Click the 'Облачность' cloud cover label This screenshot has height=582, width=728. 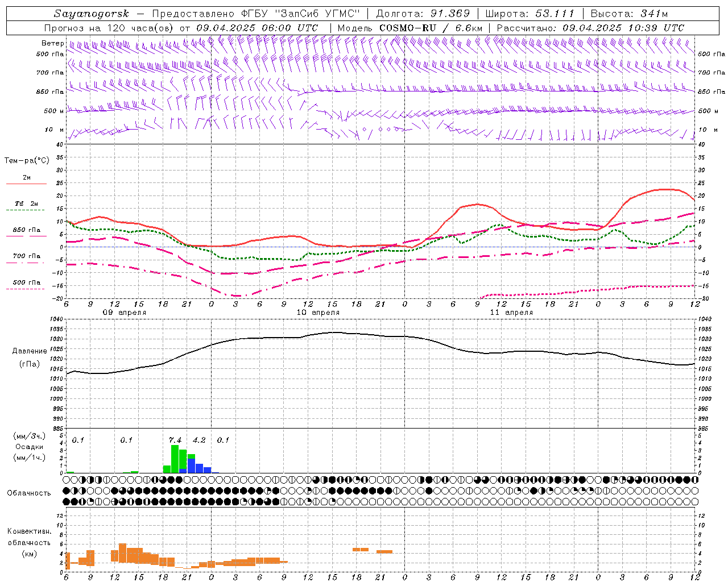click(x=28, y=493)
